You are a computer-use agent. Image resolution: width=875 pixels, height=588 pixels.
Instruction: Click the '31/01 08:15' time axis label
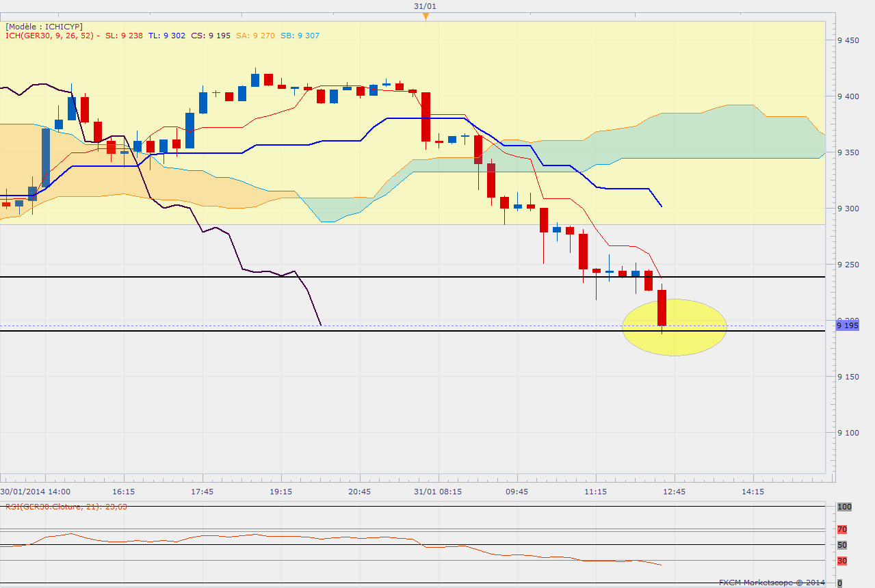tap(439, 492)
